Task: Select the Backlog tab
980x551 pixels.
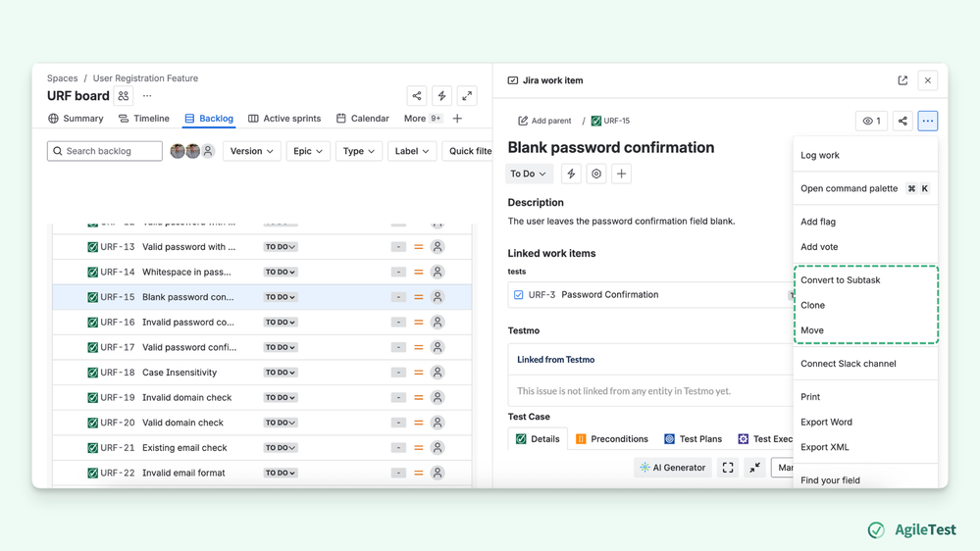Action: (x=209, y=118)
